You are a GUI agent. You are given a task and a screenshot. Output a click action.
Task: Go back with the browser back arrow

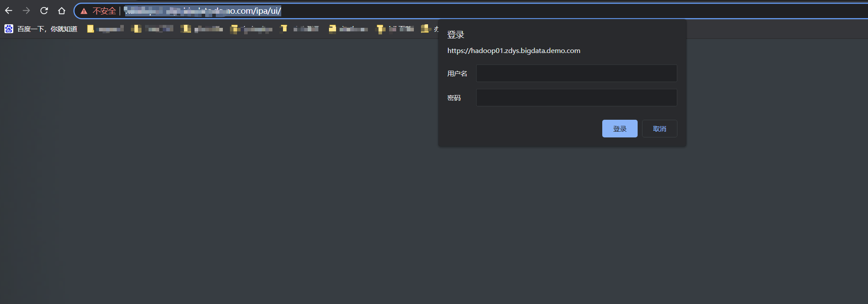click(8, 11)
